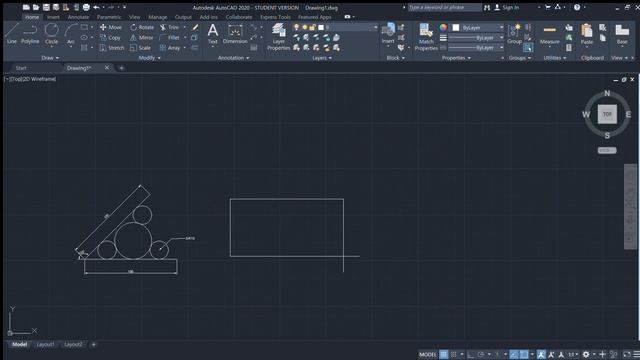This screenshot has height=360, width=640.
Task: Toggle ortho mode in status bar
Action: click(471, 354)
